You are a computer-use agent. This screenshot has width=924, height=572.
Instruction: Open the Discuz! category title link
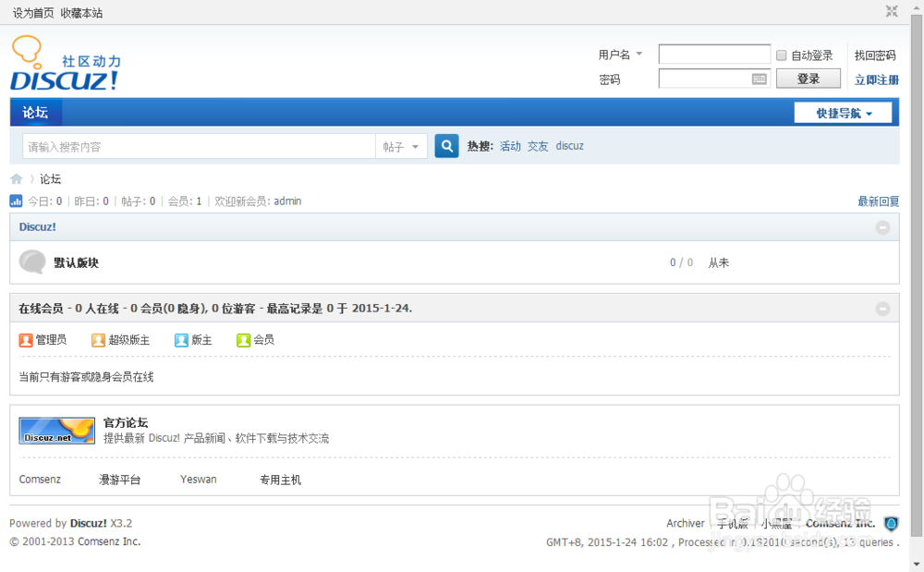(x=37, y=226)
